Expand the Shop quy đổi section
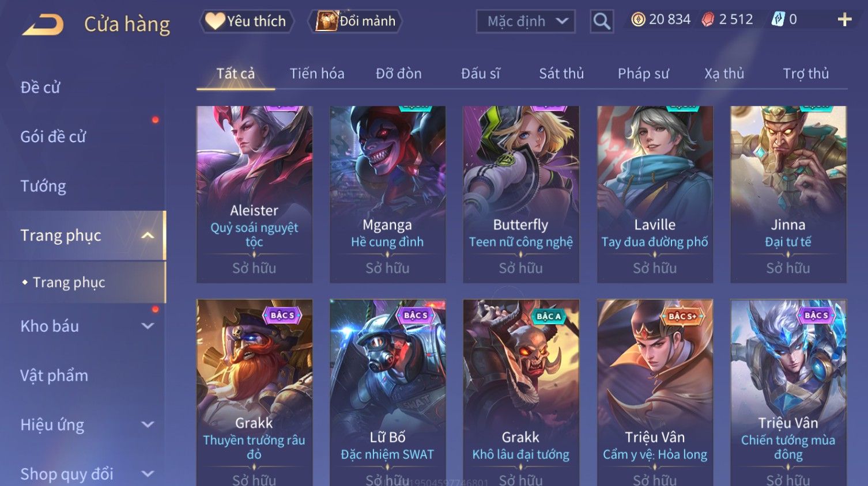 (148, 474)
